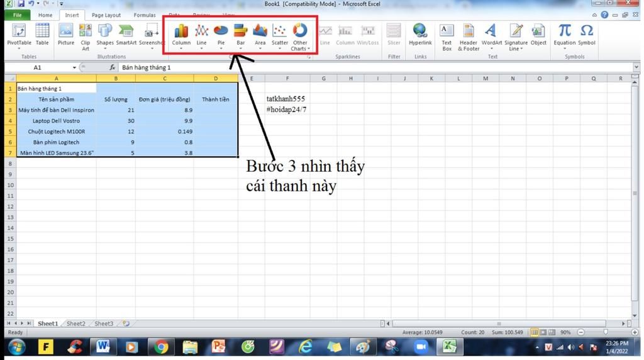This screenshot has width=644, height=360.
Task: Insert a Table from ribbon
Action: pyautogui.click(x=42, y=35)
